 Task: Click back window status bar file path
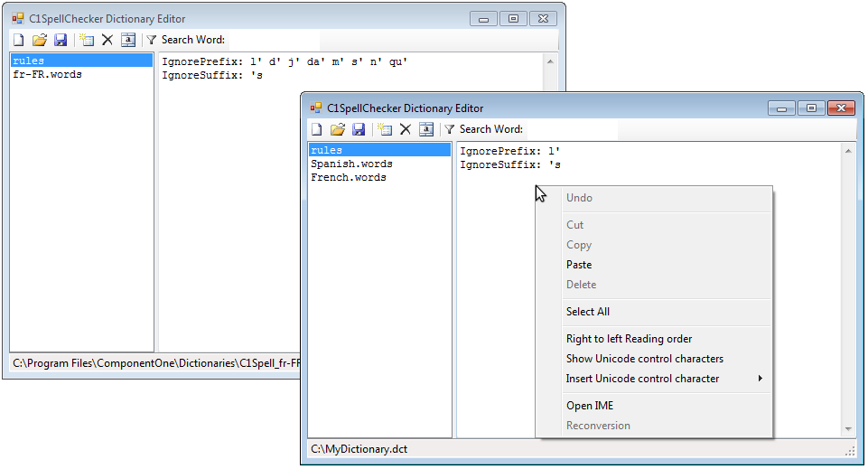pyautogui.click(x=156, y=363)
